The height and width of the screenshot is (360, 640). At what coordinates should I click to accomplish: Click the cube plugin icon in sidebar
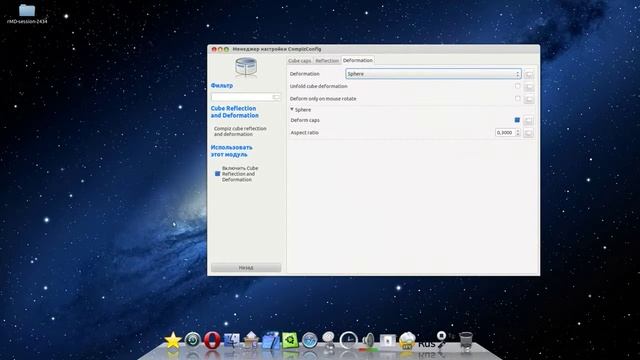click(x=246, y=67)
